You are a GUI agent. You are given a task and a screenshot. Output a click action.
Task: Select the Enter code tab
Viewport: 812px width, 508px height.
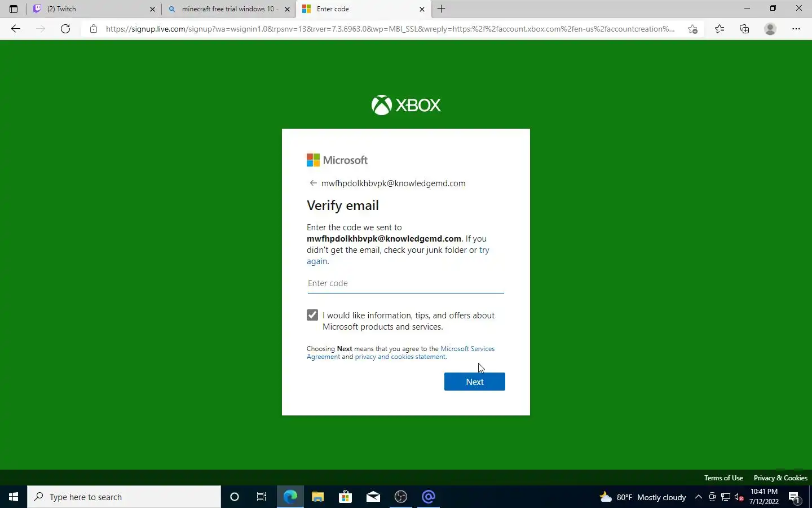tap(364, 9)
